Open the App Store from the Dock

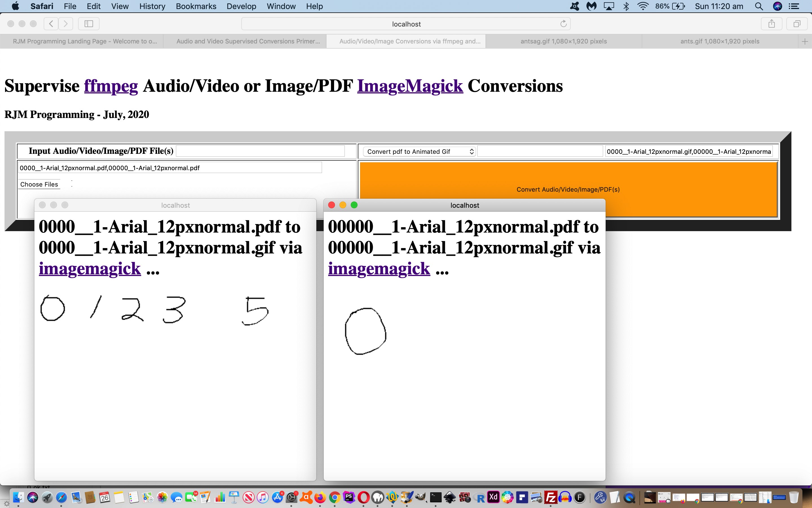click(x=277, y=497)
